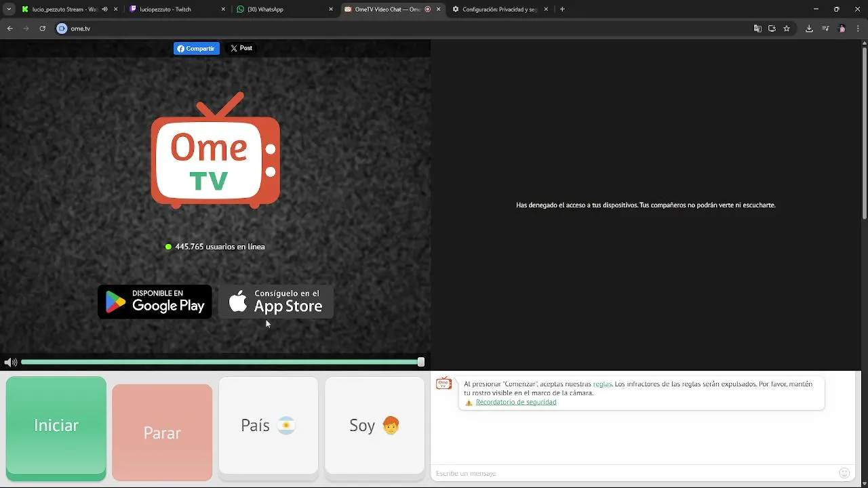
Task: Close the WhatsApp tab
Action: click(331, 9)
